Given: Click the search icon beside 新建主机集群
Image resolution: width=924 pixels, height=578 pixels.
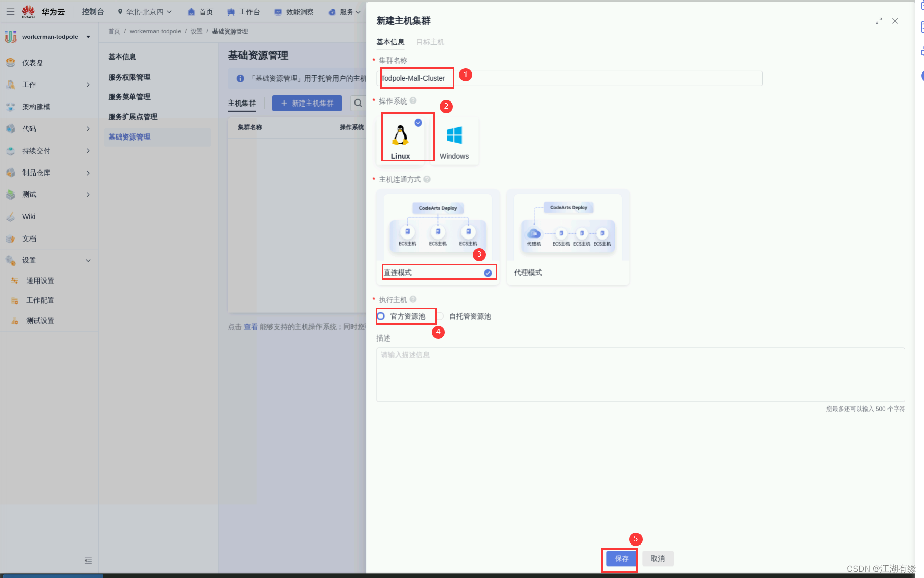Looking at the screenshot, I should coord(359,103).
